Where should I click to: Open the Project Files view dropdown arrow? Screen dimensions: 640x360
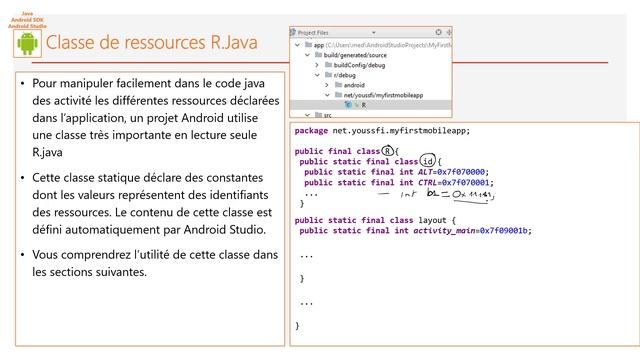pyautogui.click(x=373, y=33)
